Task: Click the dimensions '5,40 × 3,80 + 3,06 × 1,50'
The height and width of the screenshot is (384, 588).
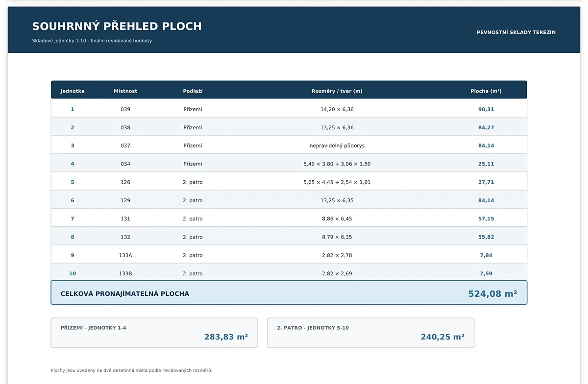Action: (337, 164)
